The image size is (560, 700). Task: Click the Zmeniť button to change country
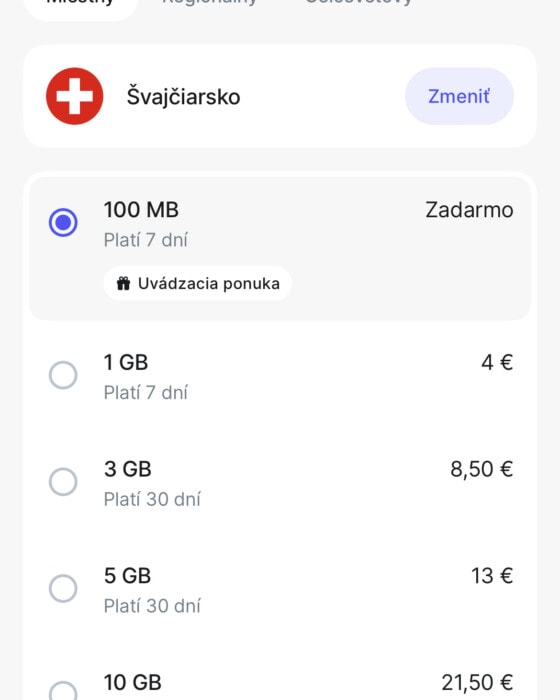tap(459, 96)
